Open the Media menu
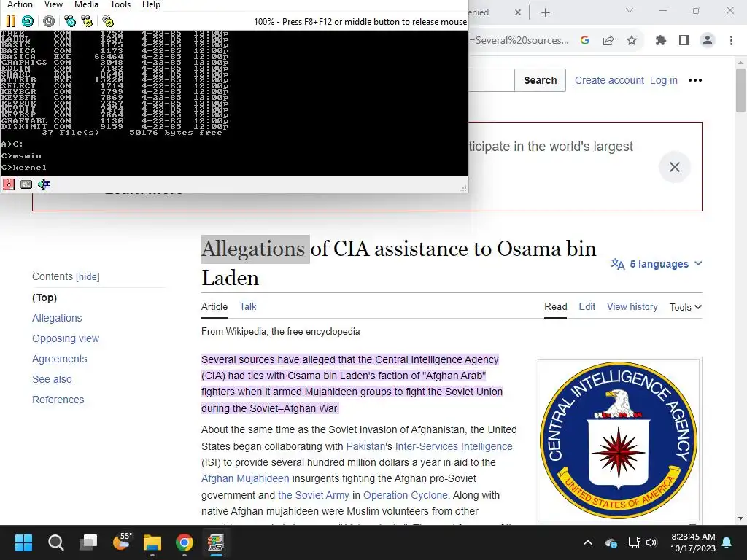 86,4
